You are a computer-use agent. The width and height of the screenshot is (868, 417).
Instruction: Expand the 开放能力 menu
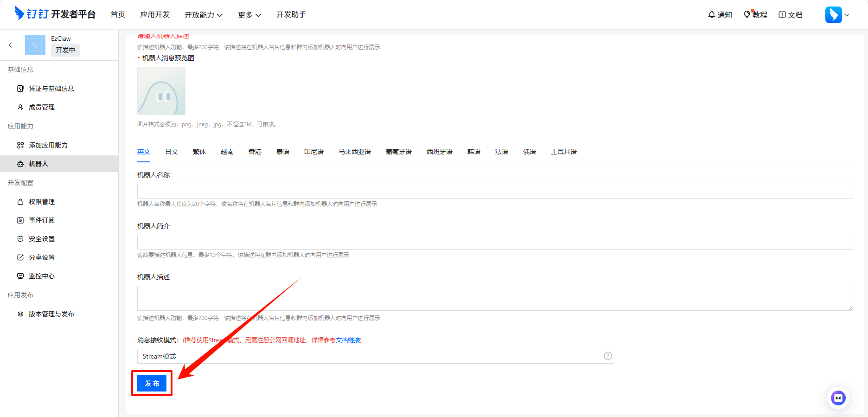click(204, 15)
